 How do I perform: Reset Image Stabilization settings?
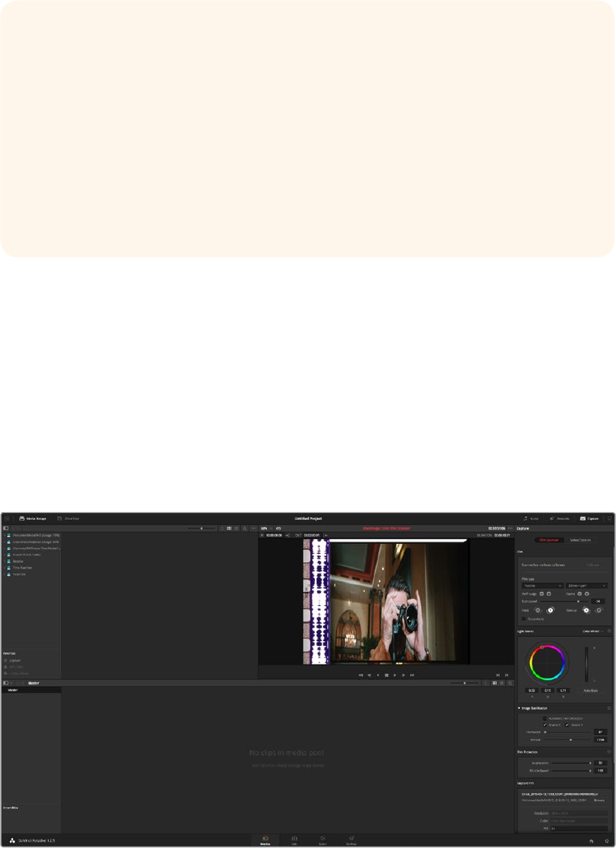pos(610,708)
